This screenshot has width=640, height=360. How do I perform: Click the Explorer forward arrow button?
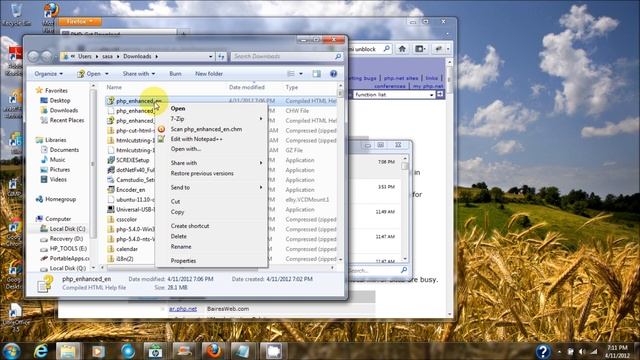pos(47,56)
